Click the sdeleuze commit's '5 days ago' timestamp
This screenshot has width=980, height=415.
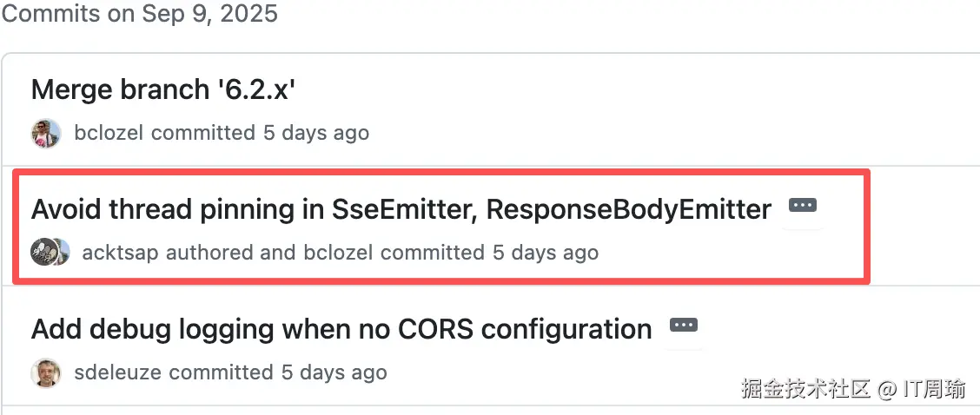point(334,372)
